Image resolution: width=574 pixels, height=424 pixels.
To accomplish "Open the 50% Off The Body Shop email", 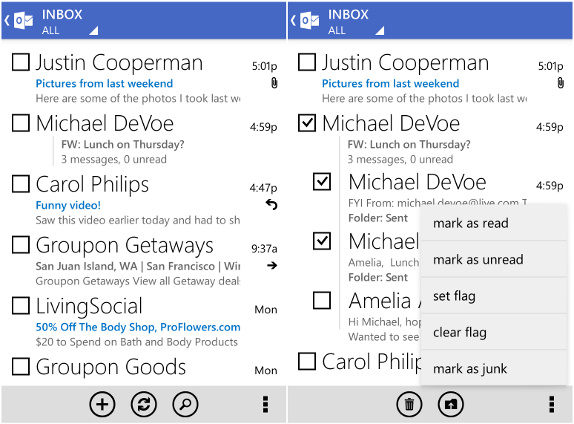I will coord(138,327).
